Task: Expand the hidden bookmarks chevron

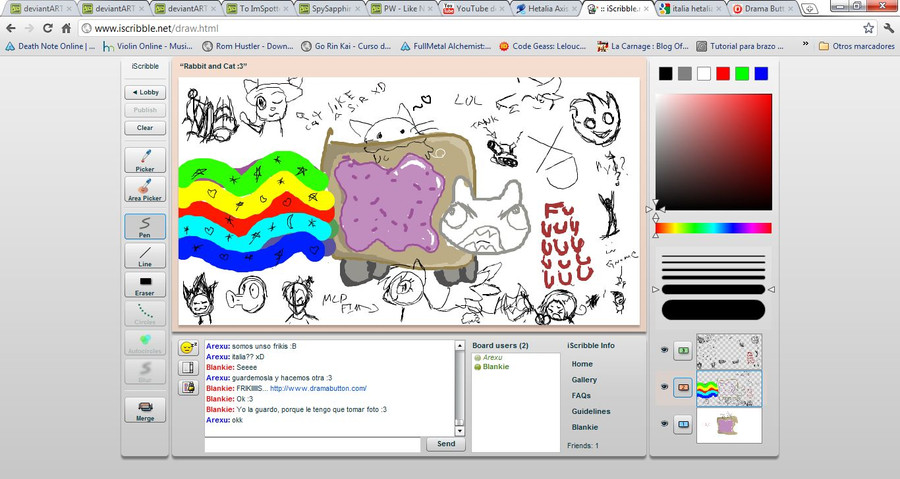Action: click(x=805, y=45)
